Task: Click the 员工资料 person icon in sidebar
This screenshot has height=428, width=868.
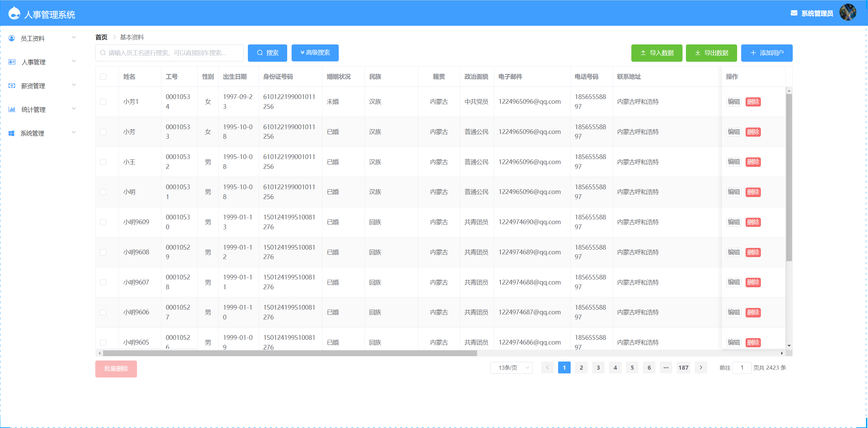Action: (x=12, y=38)
